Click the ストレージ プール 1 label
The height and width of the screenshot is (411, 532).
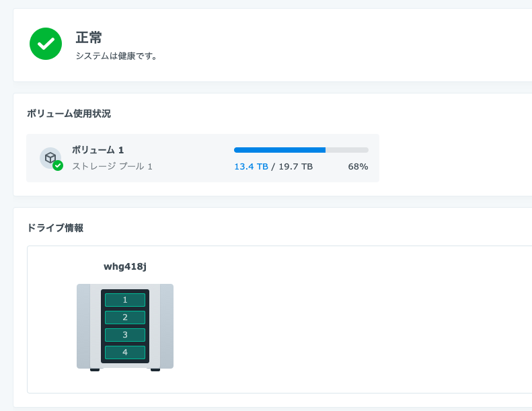[x=112, y=166]
